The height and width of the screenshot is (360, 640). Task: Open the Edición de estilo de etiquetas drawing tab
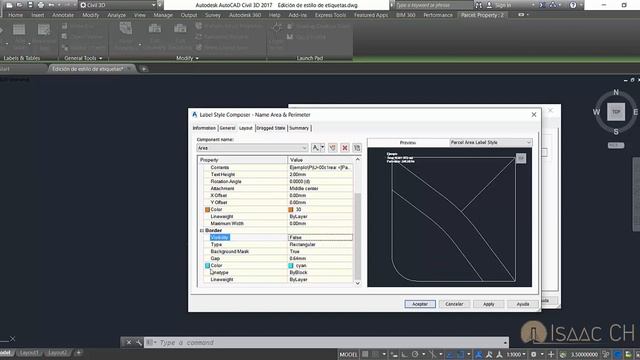[88, 69]
